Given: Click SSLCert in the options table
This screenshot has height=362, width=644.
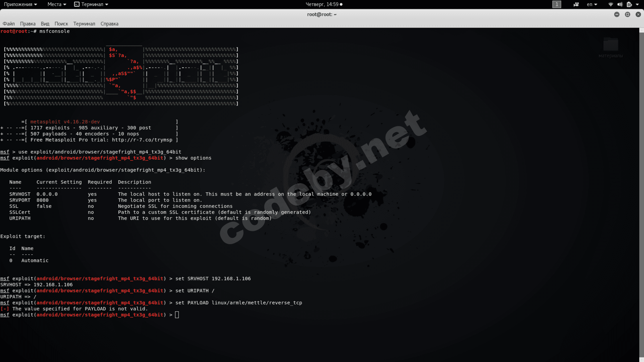Looking at the screenshot, I should 20,212.
